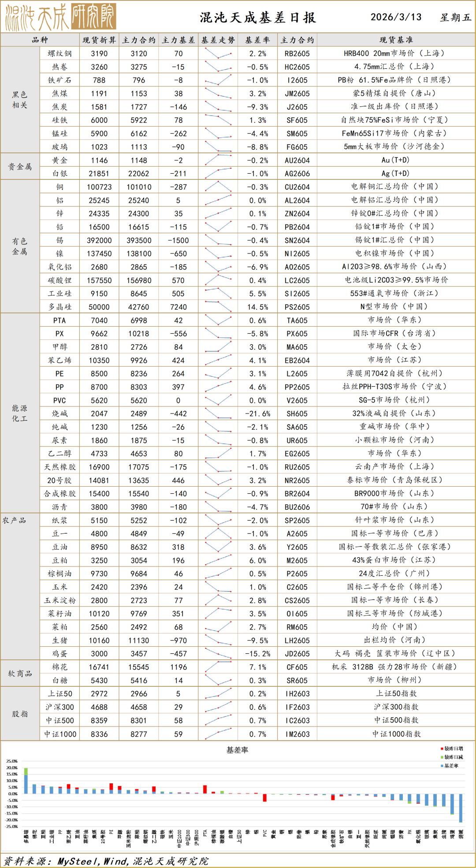Click the -25.0% y-axis label
476x868 pixels.
click(x=11, y=827)
